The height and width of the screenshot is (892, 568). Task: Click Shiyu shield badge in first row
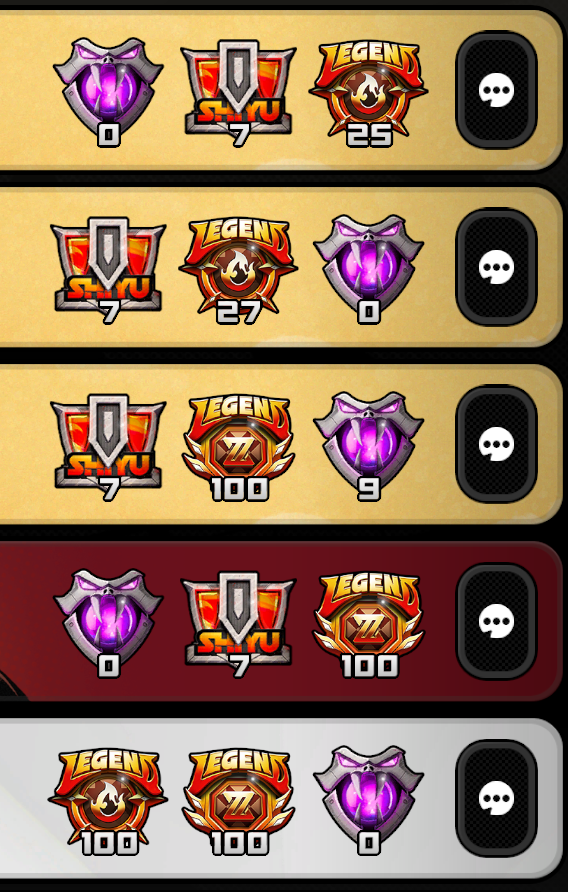coord(238,93)
